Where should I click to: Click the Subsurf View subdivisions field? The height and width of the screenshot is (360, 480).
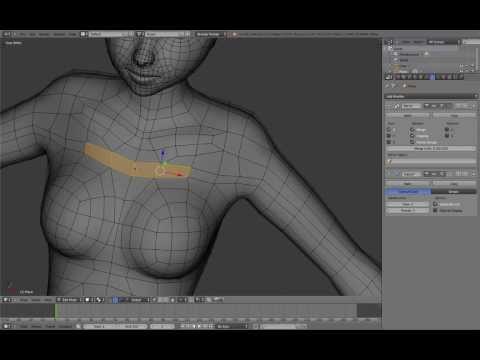(x=407, y=204)
